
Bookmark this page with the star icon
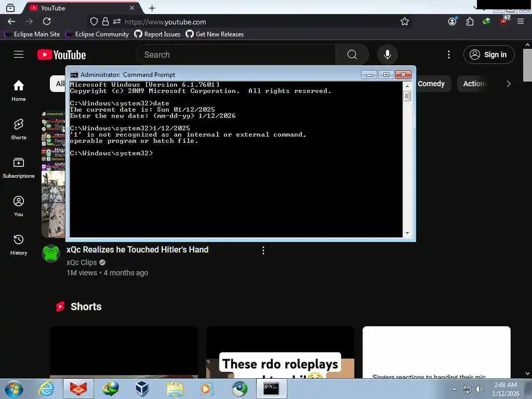(404, 22)
